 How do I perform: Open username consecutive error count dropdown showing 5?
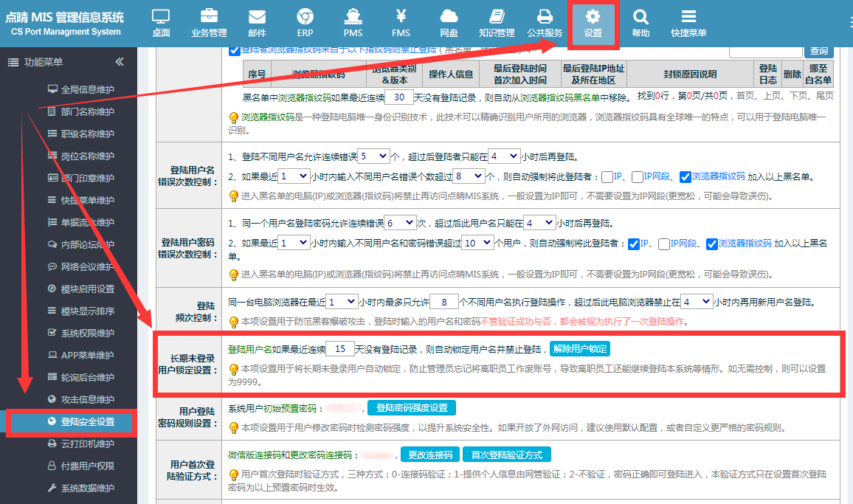373,156
